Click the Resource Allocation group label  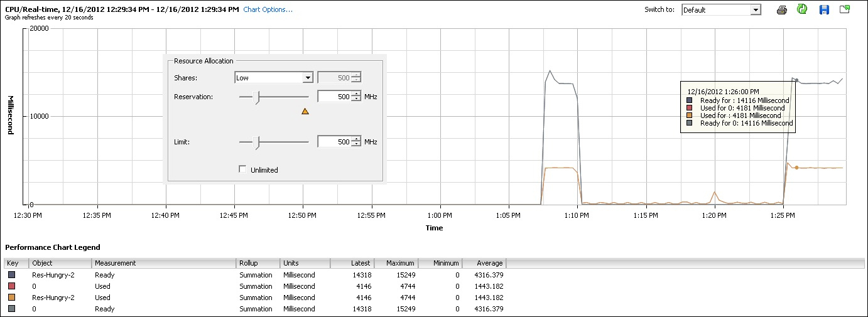(x=203, y=61)
